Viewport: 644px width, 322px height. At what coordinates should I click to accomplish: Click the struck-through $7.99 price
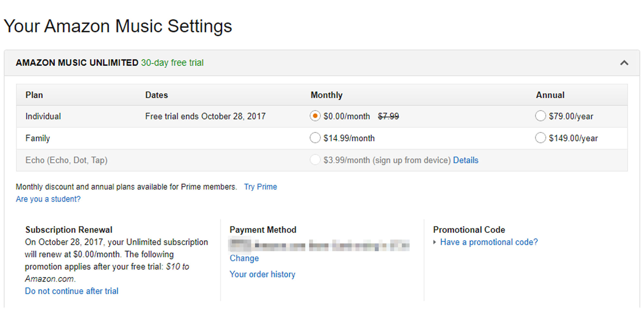[x=388, y=116]
